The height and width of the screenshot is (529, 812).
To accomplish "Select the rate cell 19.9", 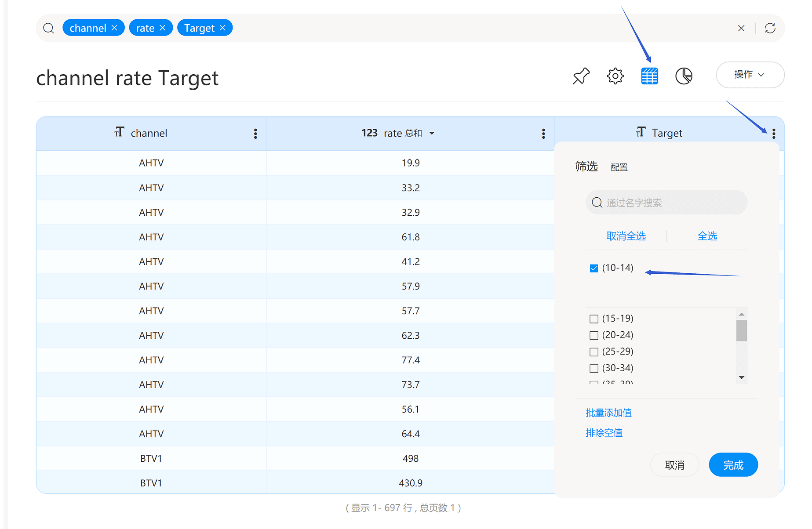I will click(411, 163).
